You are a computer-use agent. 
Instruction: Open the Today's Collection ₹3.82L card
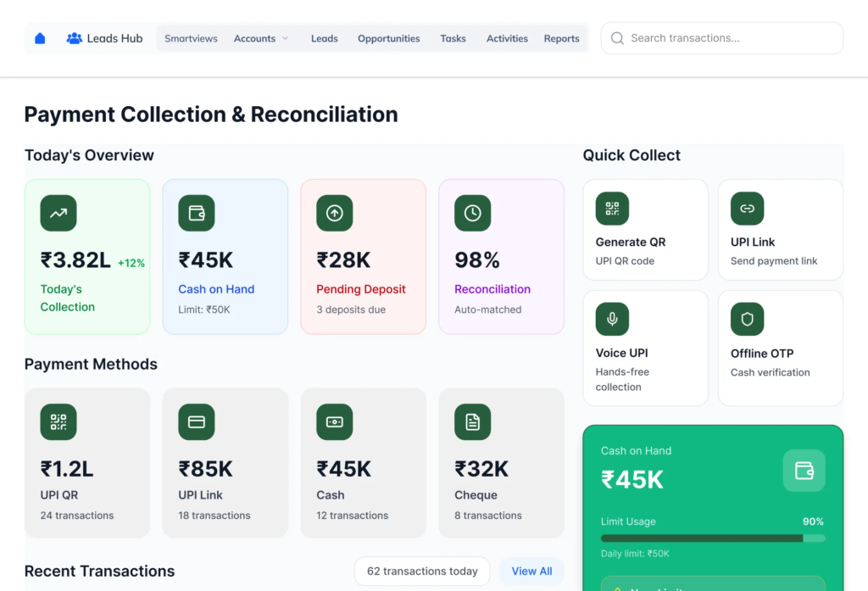pos(87,256)
